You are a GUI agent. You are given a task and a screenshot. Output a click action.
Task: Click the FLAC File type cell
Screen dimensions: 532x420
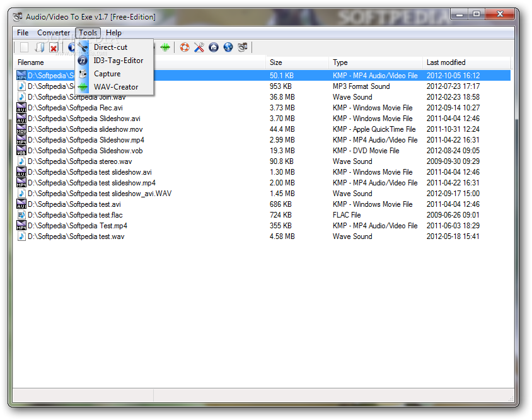pyautogui.click(x=347, y=215)
